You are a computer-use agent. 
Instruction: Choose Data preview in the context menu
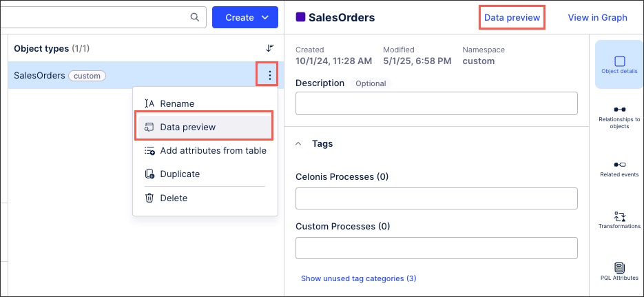click(x=205, y=127)
